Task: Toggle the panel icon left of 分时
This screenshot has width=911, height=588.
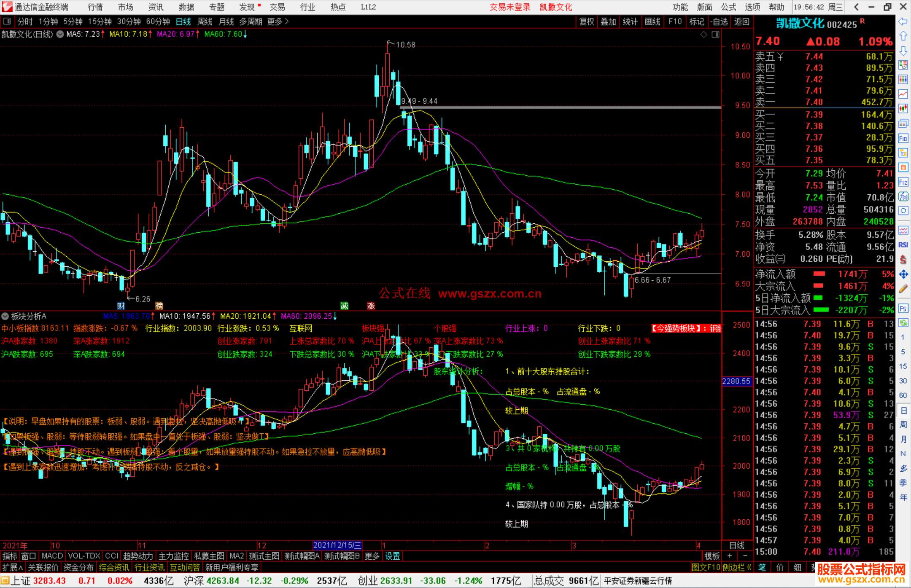Action: [7, 21]
